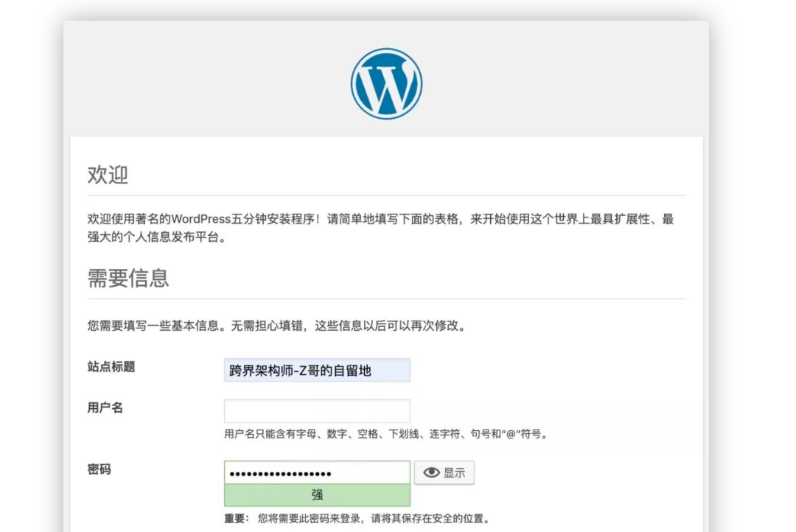
Task: Click the 密码 password field
Action: point(317,472)
